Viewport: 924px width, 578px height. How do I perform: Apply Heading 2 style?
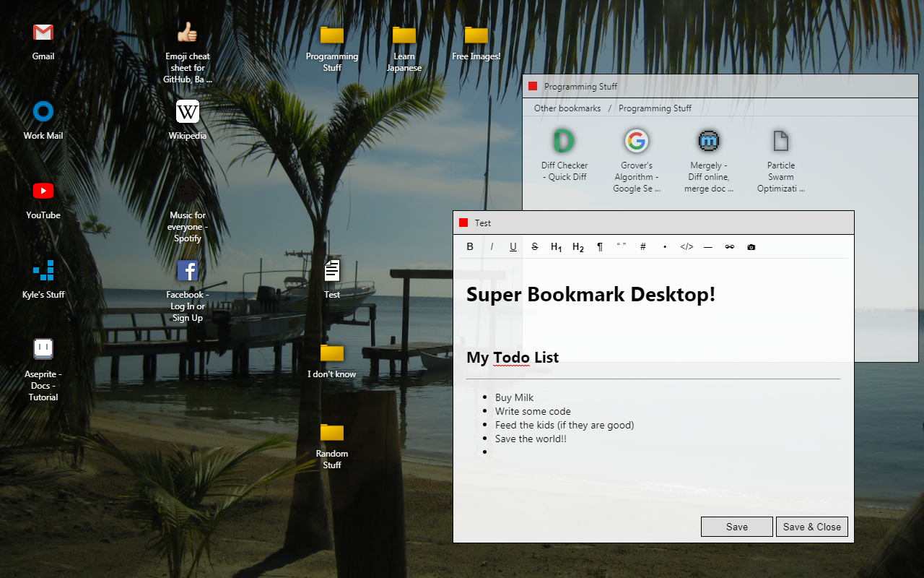(577, 246)
